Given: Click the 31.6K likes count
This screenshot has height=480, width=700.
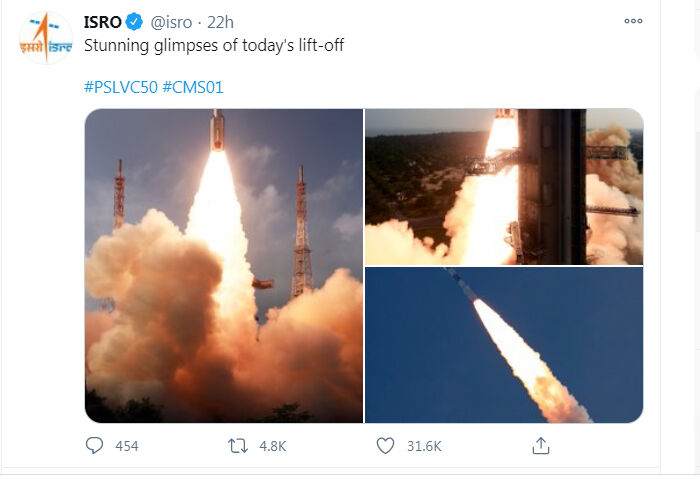Looking at the screenshot, I should point(424,446).
